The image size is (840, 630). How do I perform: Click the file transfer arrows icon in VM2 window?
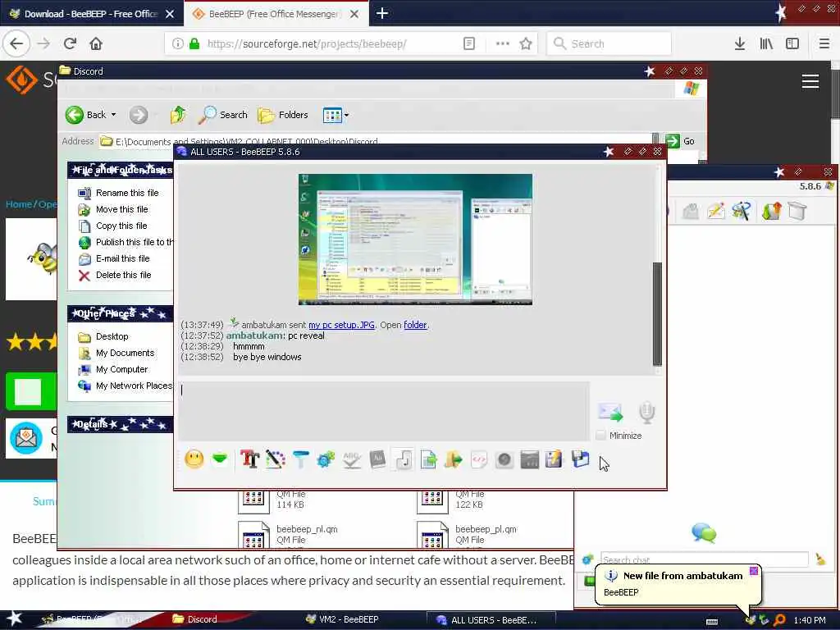[771, 212]
